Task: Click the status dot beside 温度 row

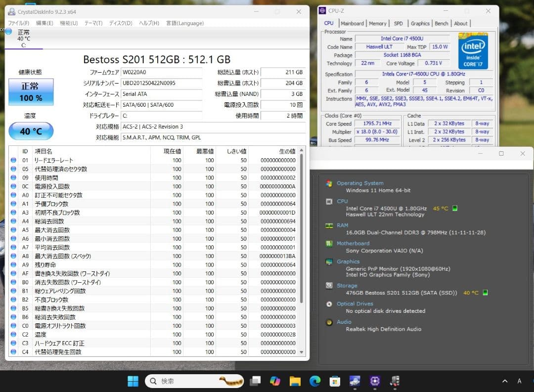Action: [x=13, y=334]
